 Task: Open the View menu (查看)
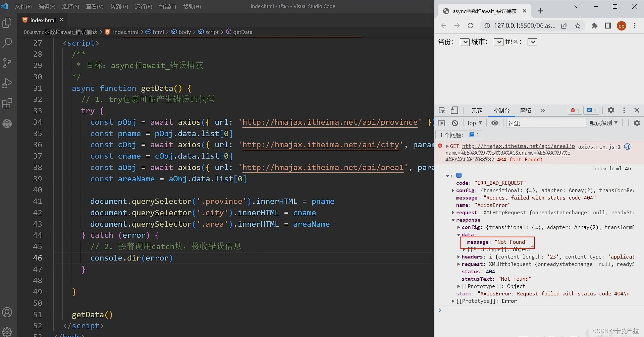pos(95,6)
